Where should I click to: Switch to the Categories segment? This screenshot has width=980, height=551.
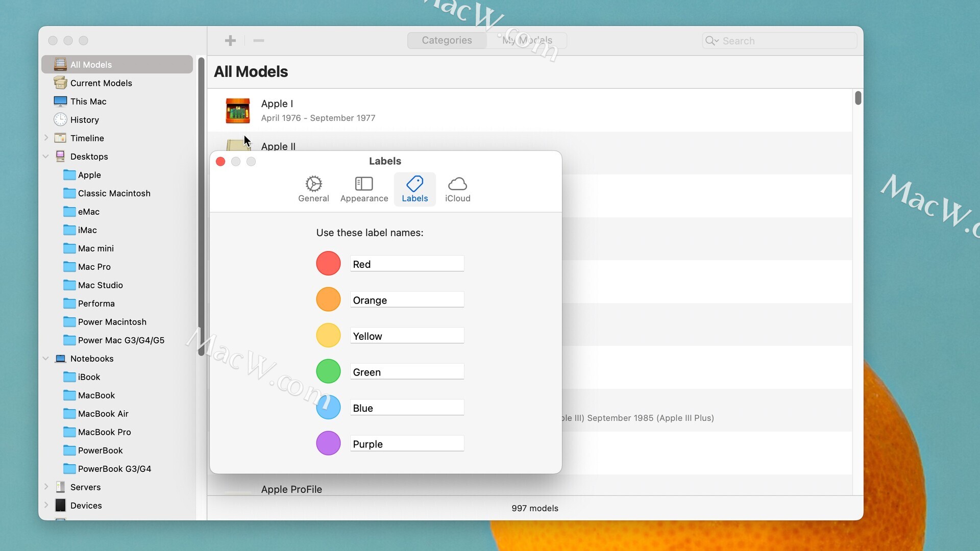click(447, 40)
